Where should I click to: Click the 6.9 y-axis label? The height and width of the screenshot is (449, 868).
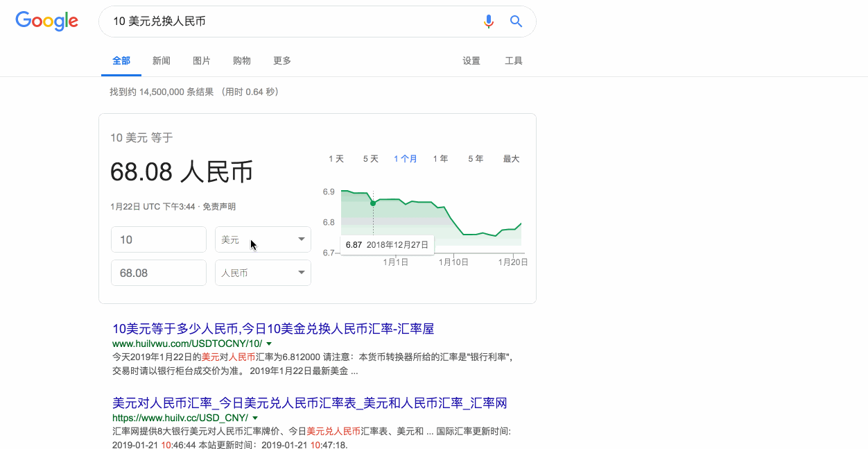pos(329,192)
